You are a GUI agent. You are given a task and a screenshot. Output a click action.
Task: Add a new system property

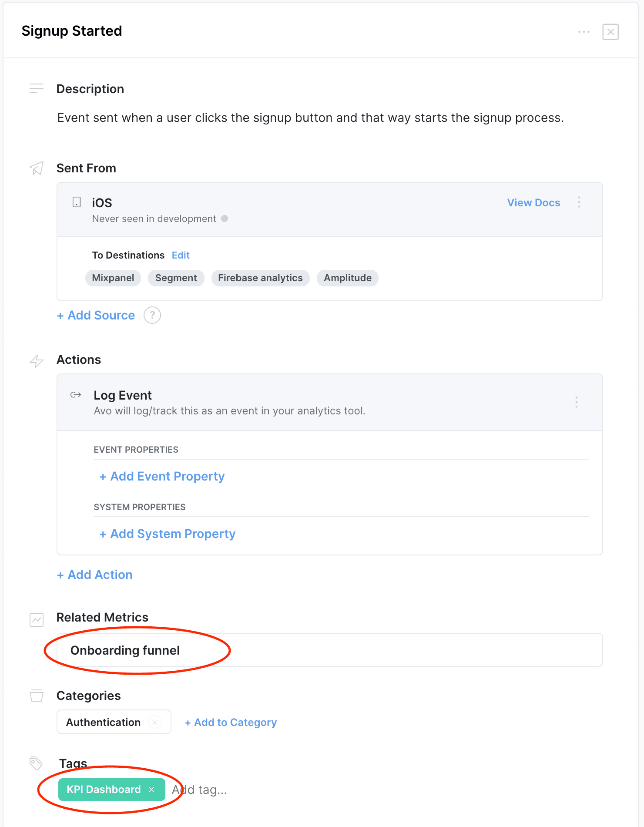click(168, 534)
